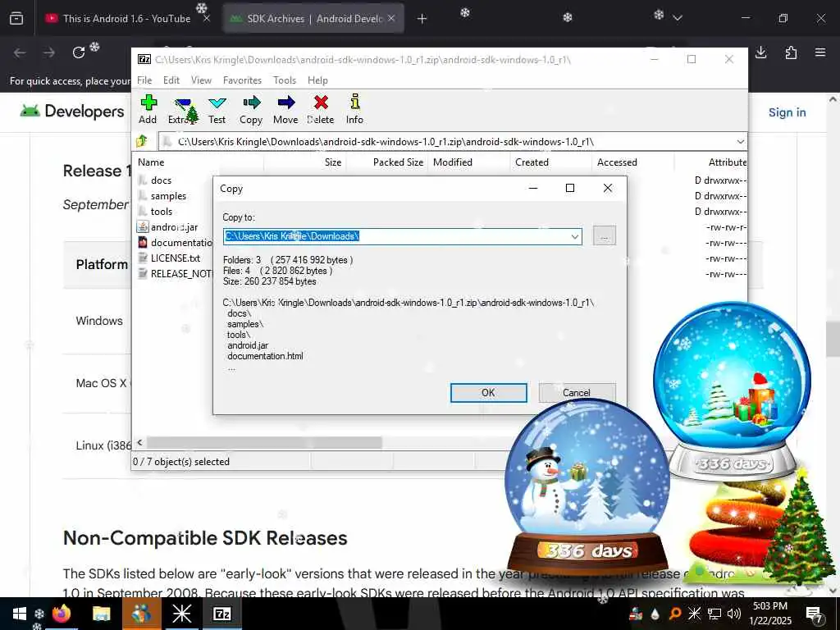Open File Explorer from the taskbar

pyautogui.click(x=101, y=614)
